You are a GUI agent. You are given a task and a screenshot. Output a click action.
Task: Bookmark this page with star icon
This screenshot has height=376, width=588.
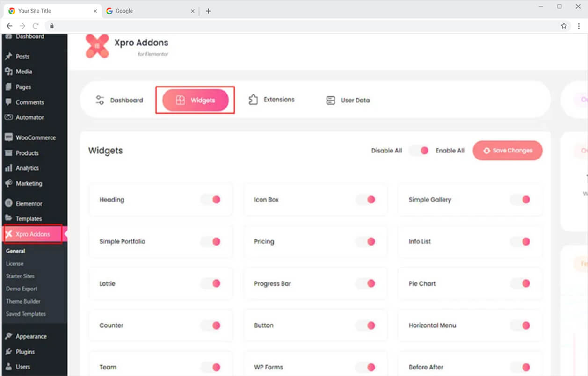pyautogui.click(x=564, y=26)
